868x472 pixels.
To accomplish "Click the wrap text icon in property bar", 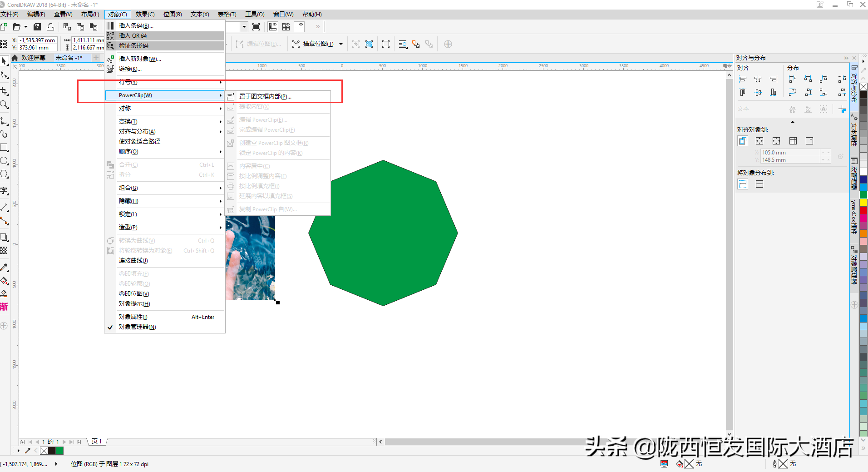I will pos(403,44).
